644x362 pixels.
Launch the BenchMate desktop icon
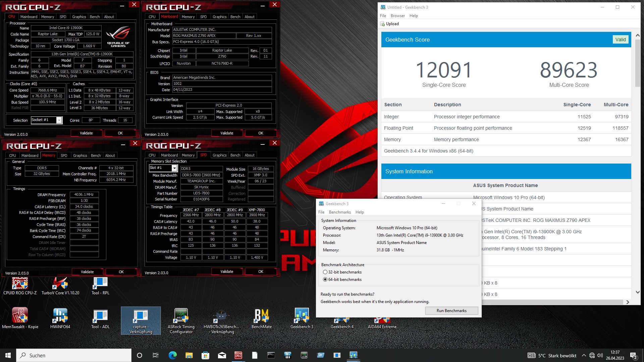[x=262, y=318]
